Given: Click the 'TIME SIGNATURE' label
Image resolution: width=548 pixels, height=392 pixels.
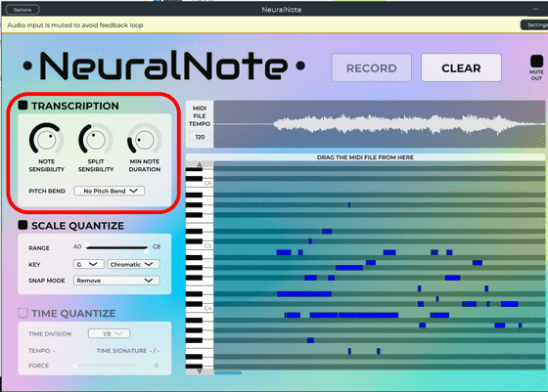Looking at the screenshot, I should tap(121, 351).
